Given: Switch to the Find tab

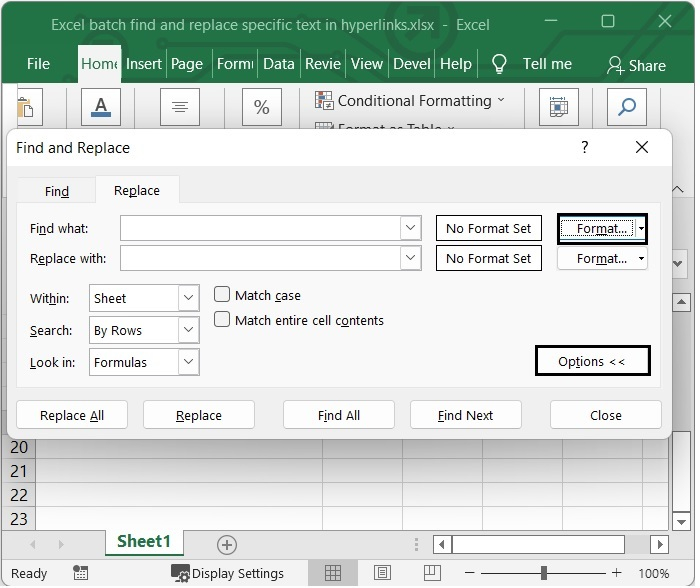Looking at the screenshot, I should point(57,191).
